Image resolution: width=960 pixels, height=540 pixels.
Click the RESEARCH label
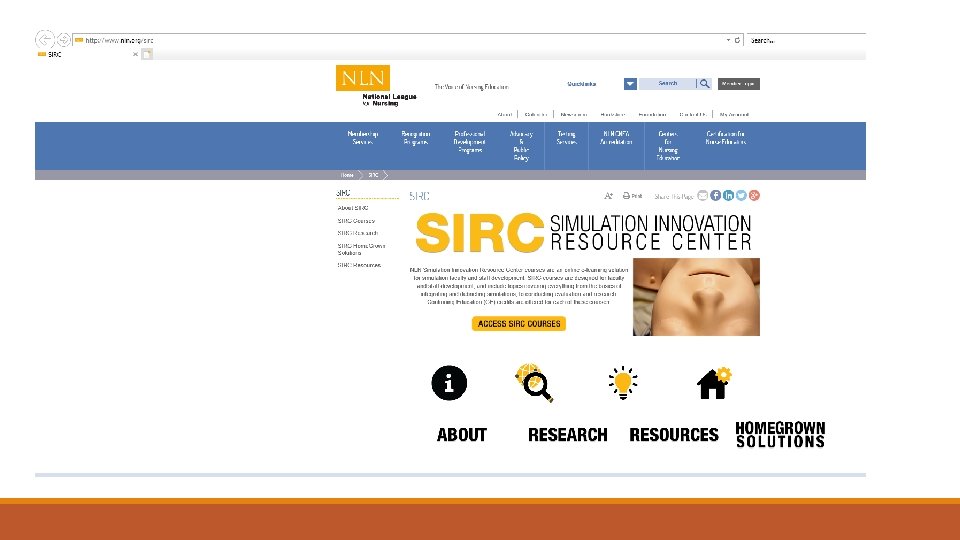coord(568,435)
